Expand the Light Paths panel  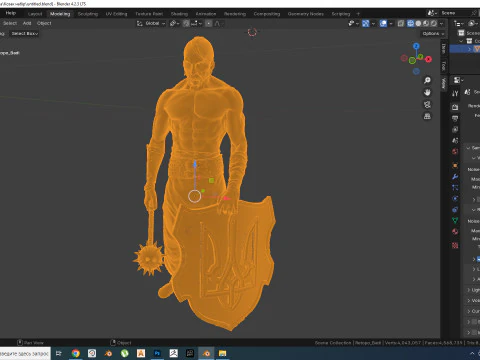tap(469, 290)
